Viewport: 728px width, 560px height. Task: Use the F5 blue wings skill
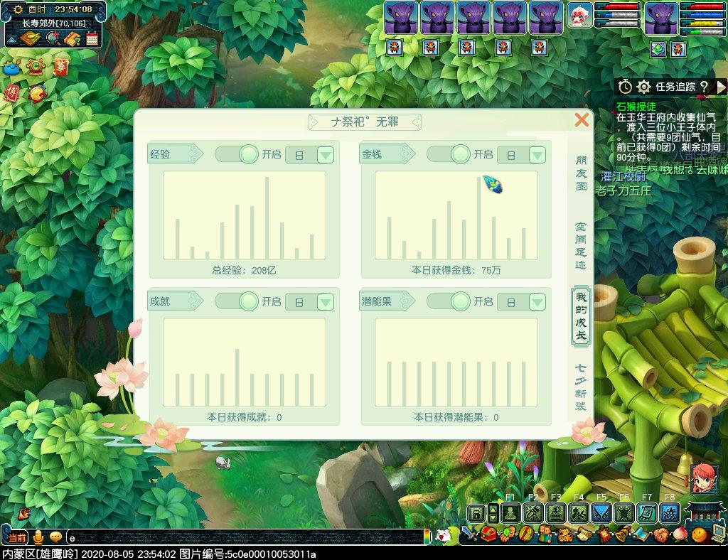click(x=601, y=513)
